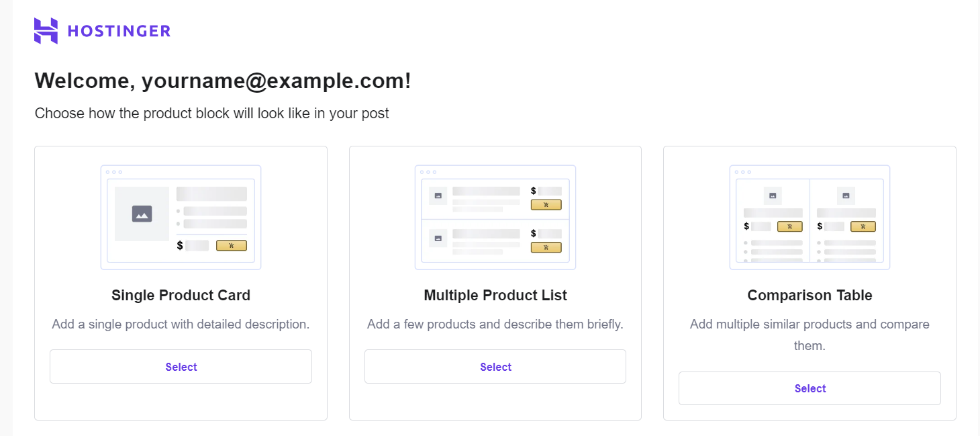Select the Multiple Product List layout
Viewport: 980px width, 436px height.
pyautogui.click(x=495, y=366)
